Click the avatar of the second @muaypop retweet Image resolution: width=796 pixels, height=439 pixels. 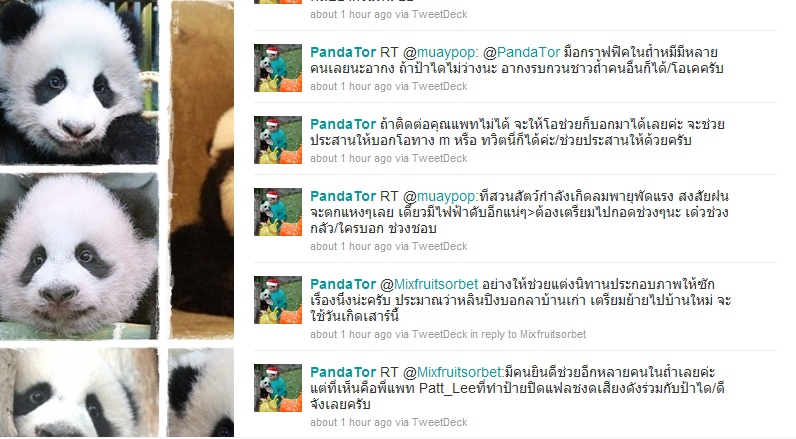278,212
